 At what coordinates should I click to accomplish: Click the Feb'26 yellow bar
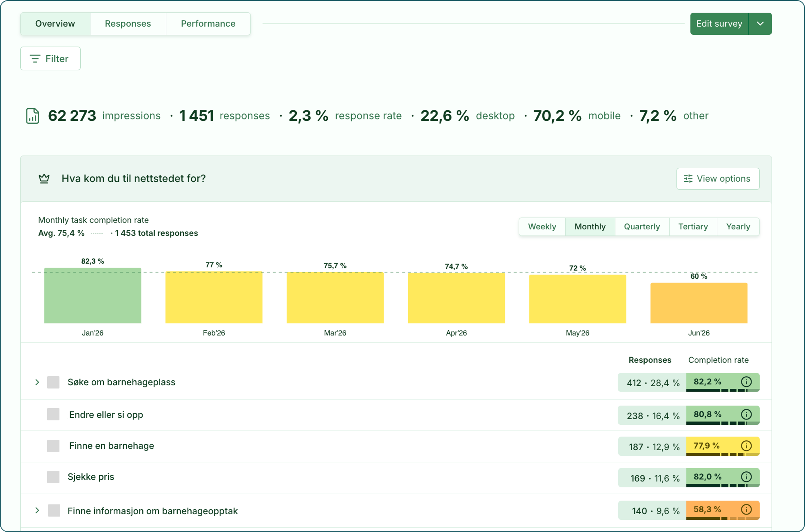pyautogui.click(x=214, y=297)
